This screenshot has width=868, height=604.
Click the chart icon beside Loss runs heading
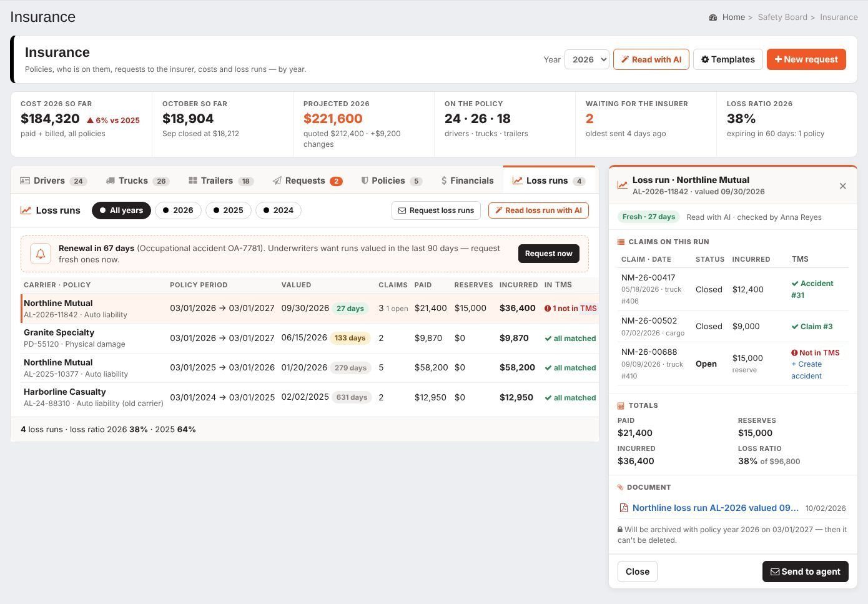tap(26, 210)
